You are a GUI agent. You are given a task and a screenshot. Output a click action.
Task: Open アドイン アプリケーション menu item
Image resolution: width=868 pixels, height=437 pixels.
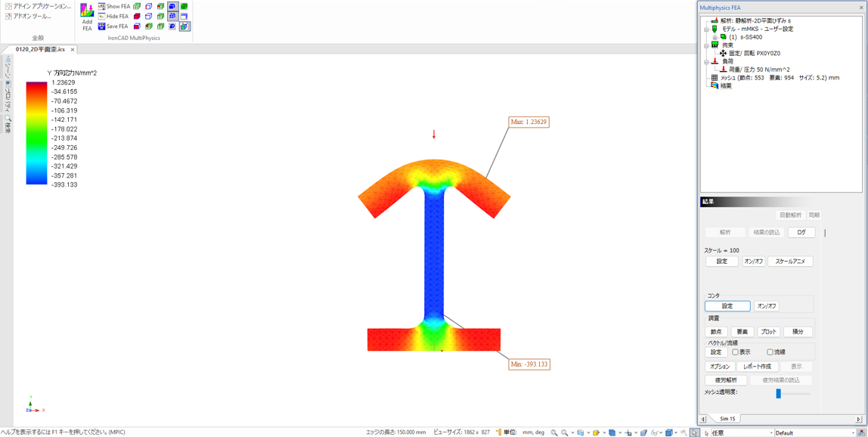coord(42,6)
